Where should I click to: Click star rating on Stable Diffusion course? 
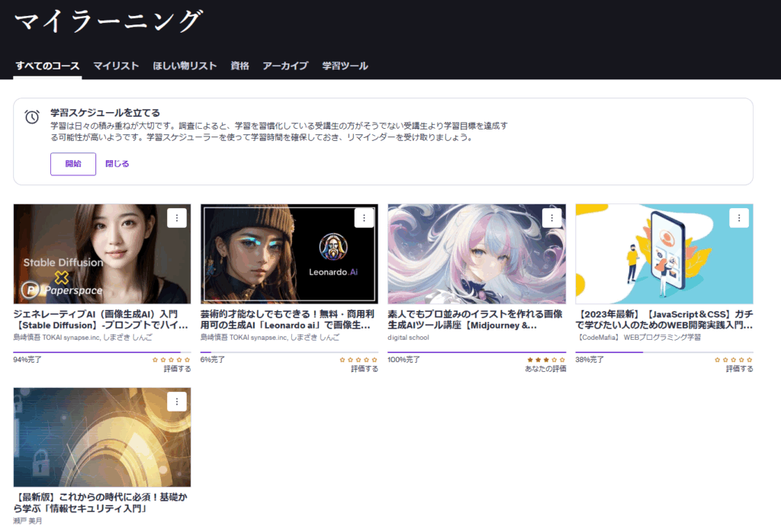(172, 360)
